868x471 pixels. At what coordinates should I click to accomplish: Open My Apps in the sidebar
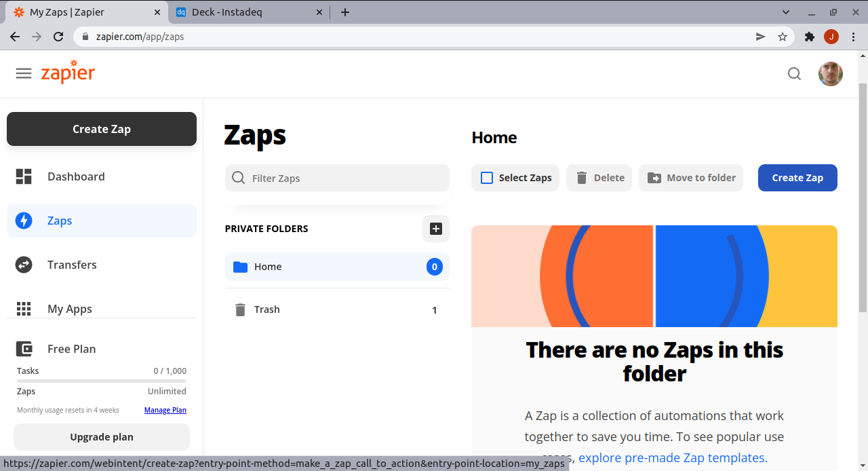102,309
